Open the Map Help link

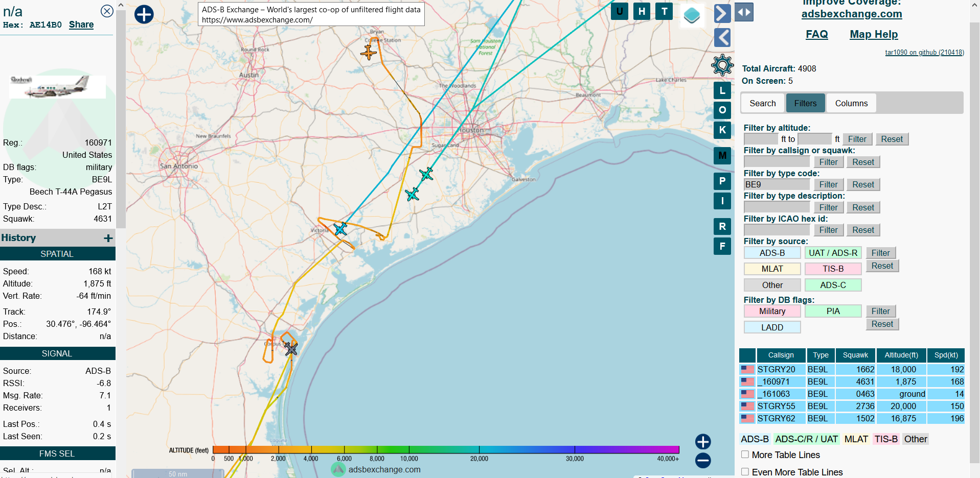[874, 34]
